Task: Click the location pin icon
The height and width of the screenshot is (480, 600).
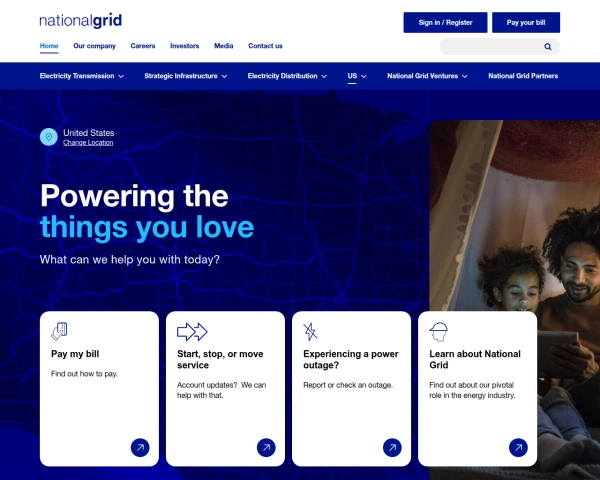Action: (x=49, y=137)
